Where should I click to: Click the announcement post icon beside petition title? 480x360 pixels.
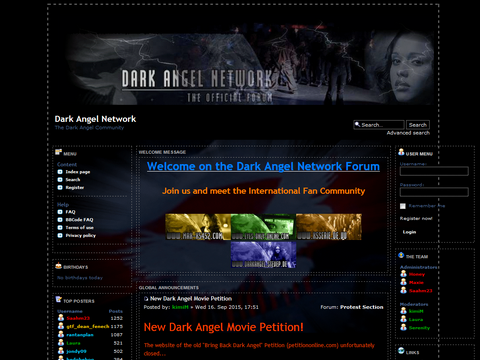(x=146, y=299)
